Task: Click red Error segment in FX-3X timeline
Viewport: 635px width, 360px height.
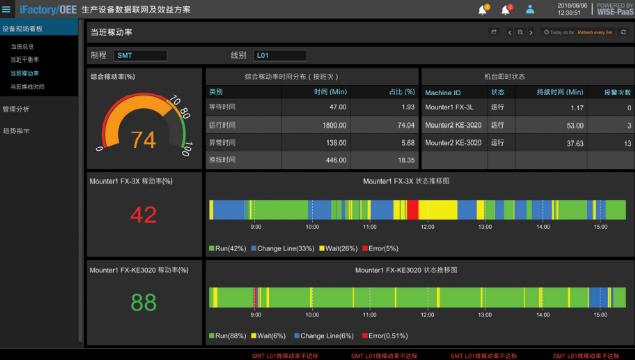Action: pos(413,210)
